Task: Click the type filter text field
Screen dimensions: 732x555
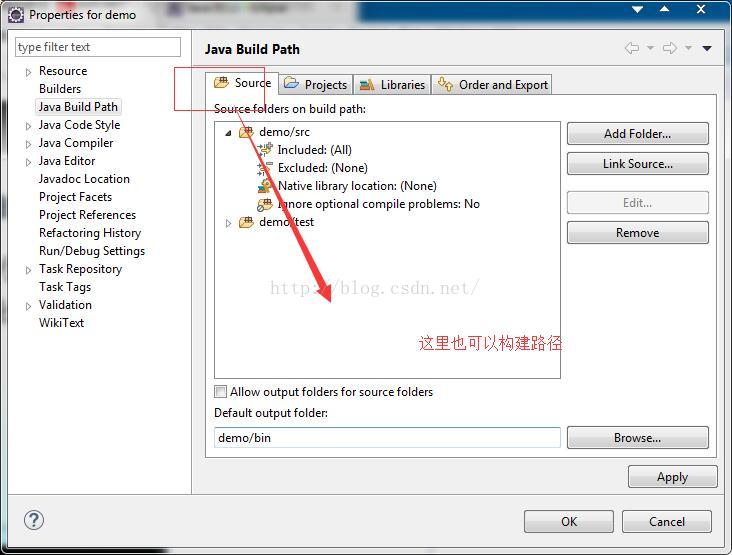Action: 98,47
